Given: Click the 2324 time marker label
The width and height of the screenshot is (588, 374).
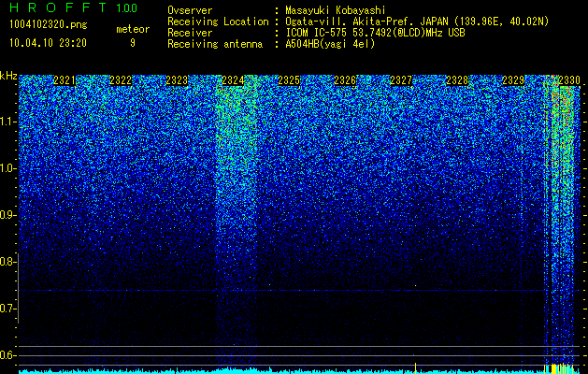Looking at the screenshot, I should click(x=233, y=80).
